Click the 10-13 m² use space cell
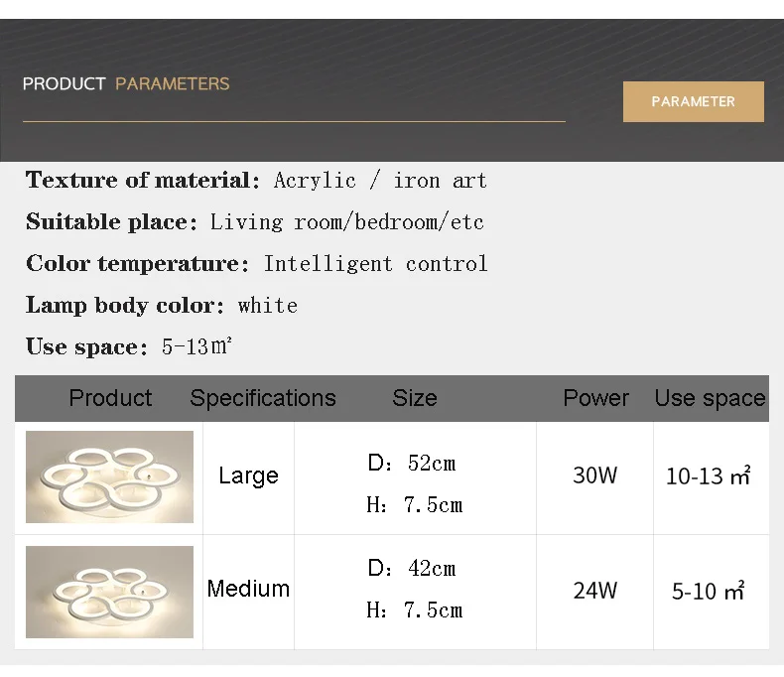Image resolution: width=784 pixels, height=677 pixels. 709,476
